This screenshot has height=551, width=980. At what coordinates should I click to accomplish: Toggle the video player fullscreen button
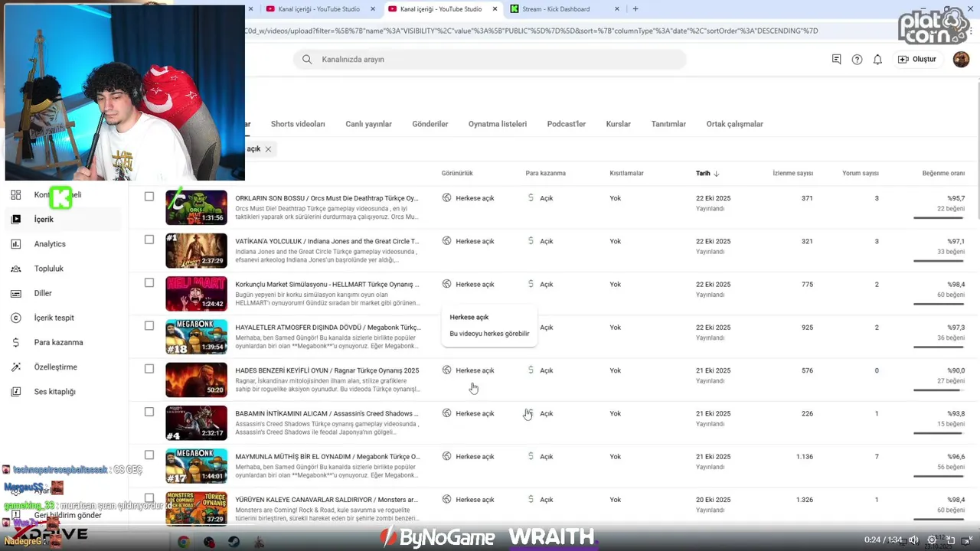969,540
